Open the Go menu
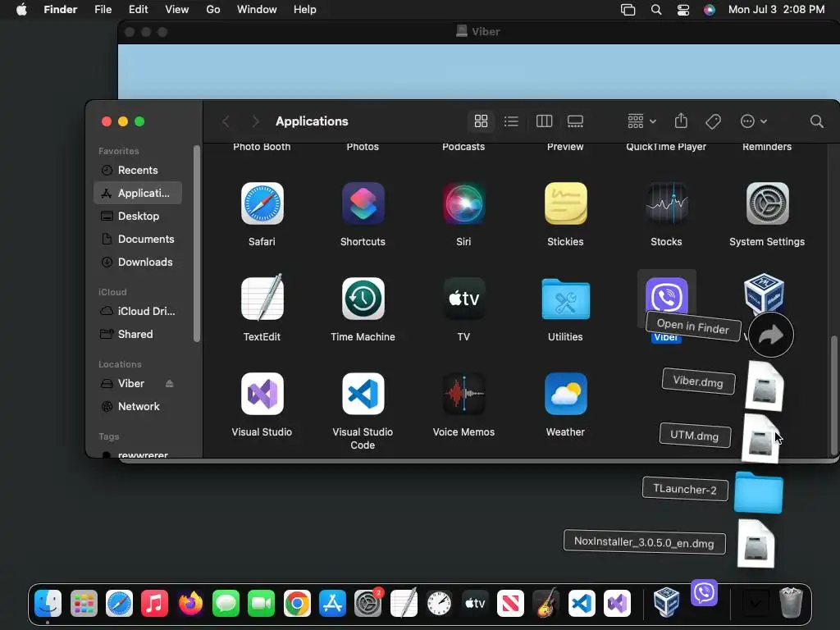Screen dimensions: 840x630 pyautogui.click(x=213, y=10)
